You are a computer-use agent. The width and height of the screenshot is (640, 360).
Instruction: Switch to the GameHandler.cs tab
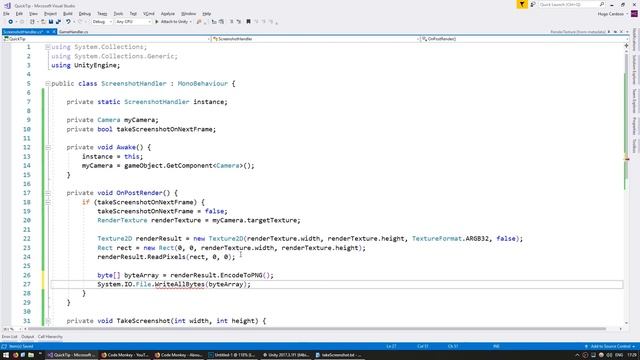(x=73, y=31)
